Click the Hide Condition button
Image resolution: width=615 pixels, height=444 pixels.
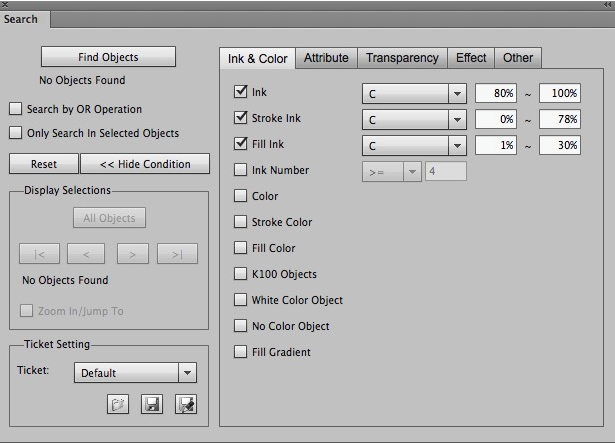point(145,164)
